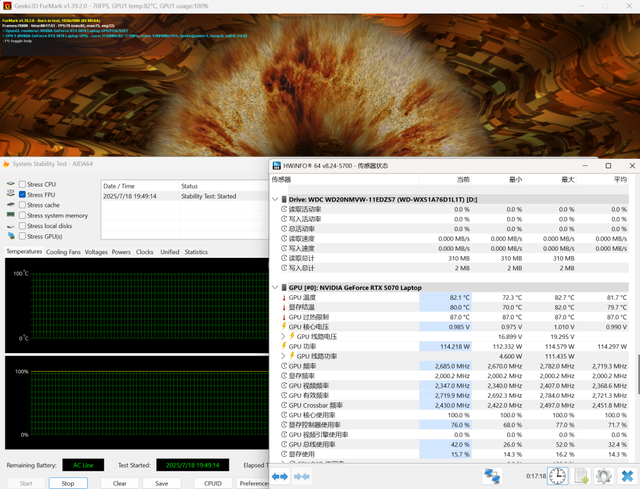Screen dimensions: 640x489
Task: Click circle icon beside 写入总计
Action: 284,268
